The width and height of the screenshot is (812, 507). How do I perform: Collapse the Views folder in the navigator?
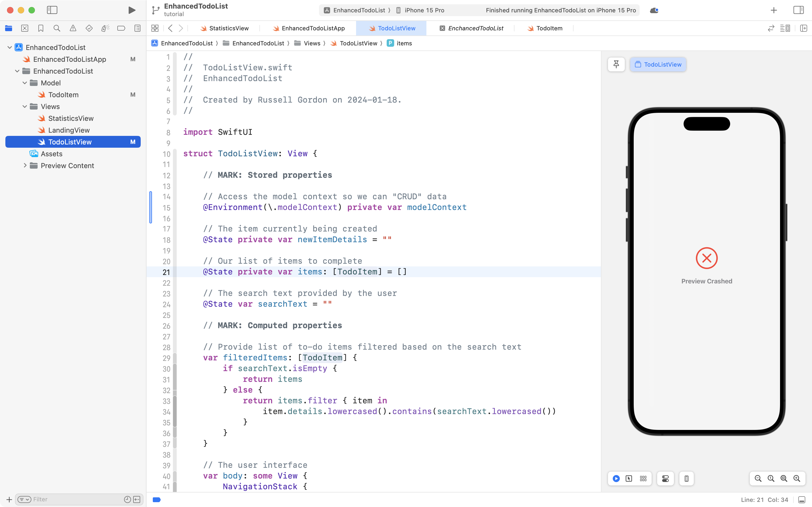[24, 106]
